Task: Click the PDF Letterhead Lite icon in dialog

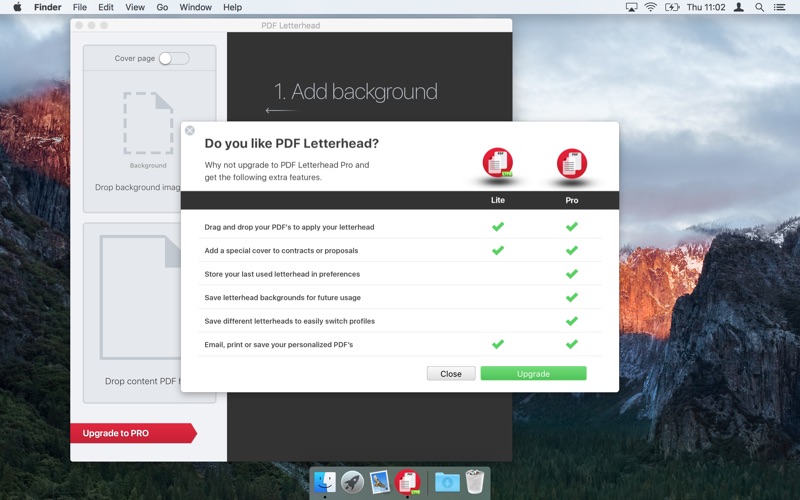Action: 497,163
